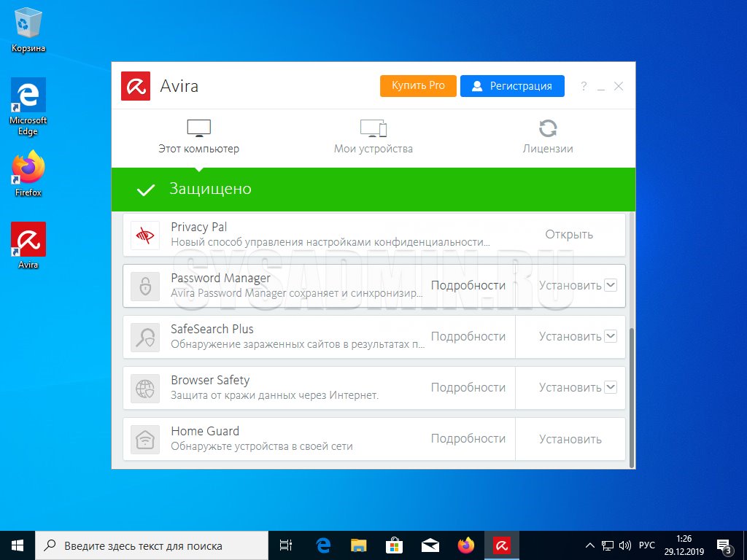The image size is (747, 560).
Task: Open the Лицензии tab
Action: [x=548, y=137]
